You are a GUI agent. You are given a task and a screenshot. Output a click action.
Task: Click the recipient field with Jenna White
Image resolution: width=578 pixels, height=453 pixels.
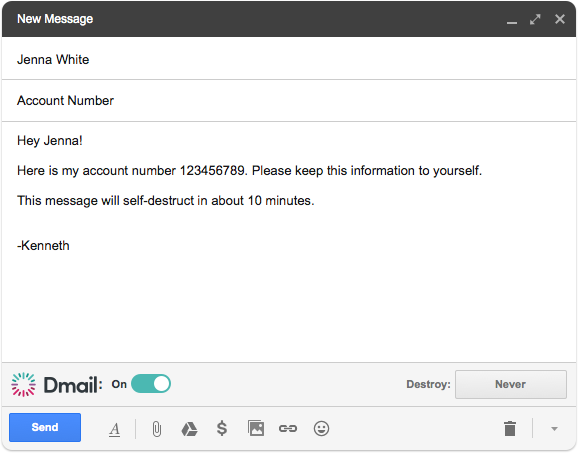click(x=289, y=59)
